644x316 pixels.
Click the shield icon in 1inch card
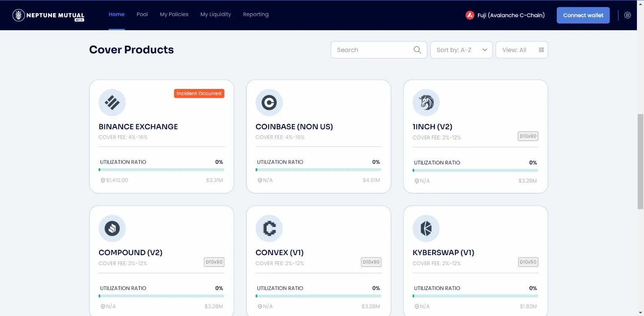(x=417, y=181)
